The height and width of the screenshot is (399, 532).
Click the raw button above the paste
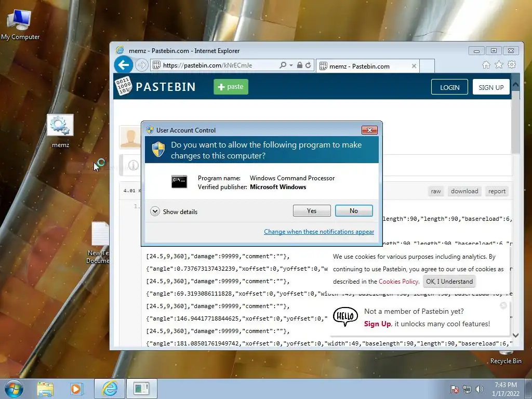coord(436,191)
